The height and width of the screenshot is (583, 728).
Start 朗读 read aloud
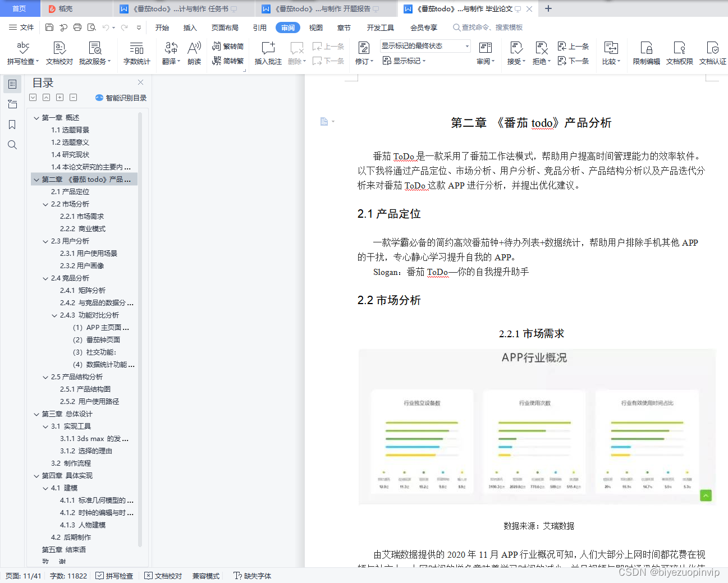coord(194,53)
